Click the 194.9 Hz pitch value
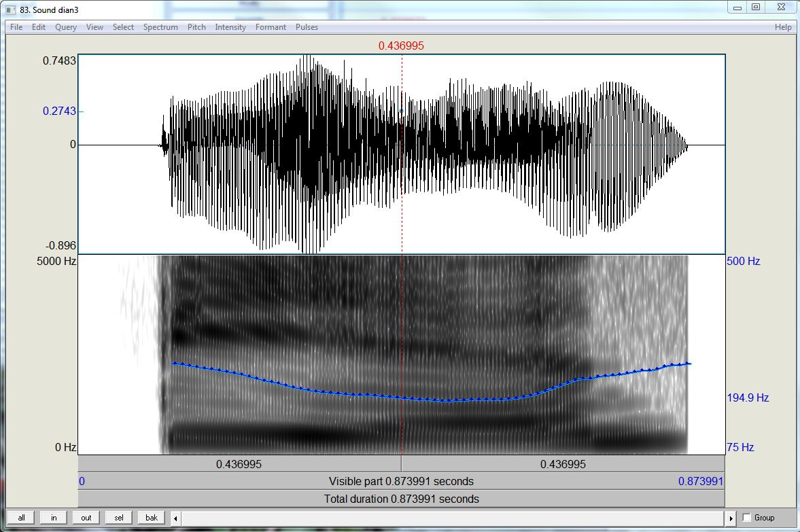This screenshot has width=800, height=532. coord(748,398)
